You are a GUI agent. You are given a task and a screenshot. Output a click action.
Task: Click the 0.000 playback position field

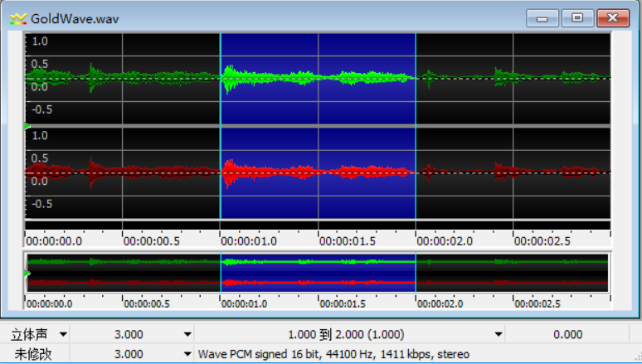pyautogui.click(x=567, y=334)
